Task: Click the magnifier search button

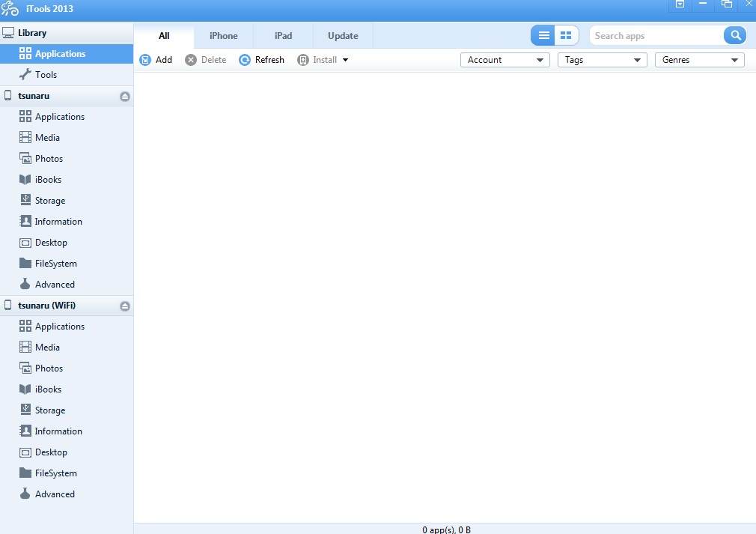Action: 735,35
